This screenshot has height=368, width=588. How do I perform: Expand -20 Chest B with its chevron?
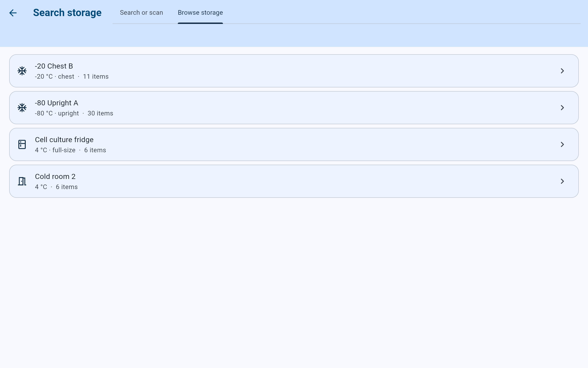click(x=562, y=71)
